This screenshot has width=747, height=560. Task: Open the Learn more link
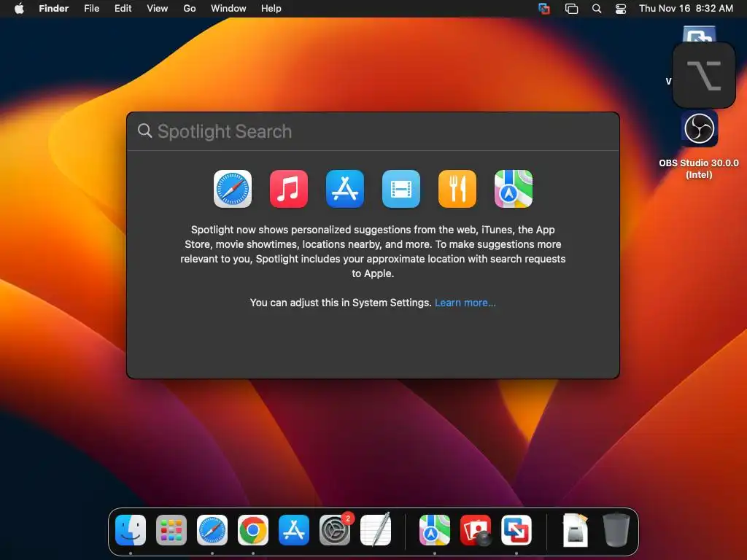[x=465, y=303]
